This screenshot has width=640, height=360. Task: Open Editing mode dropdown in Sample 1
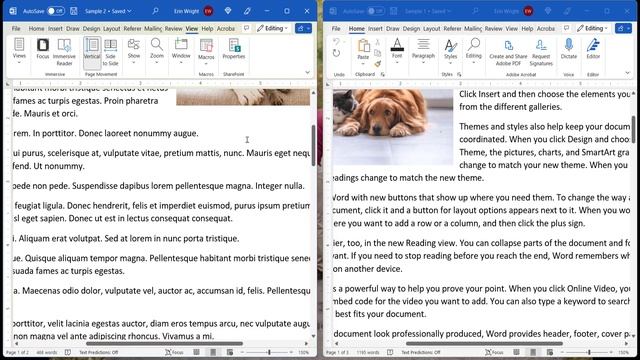pyautogui.click(x=592, y=28)
